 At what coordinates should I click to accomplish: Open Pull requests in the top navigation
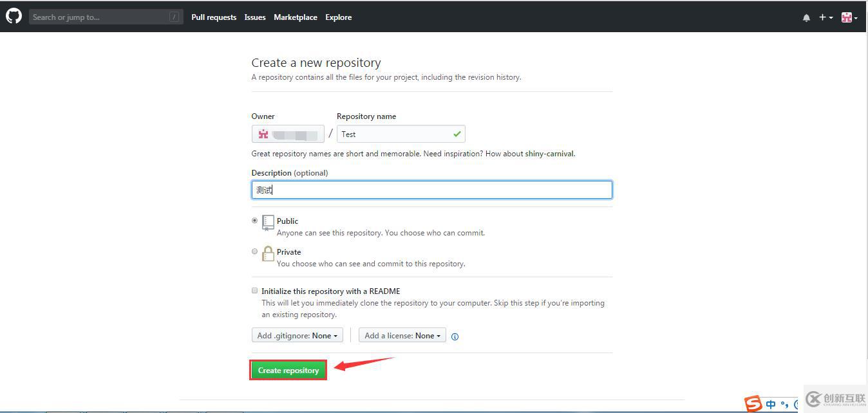pyautogui.click(x=214, y=17)
